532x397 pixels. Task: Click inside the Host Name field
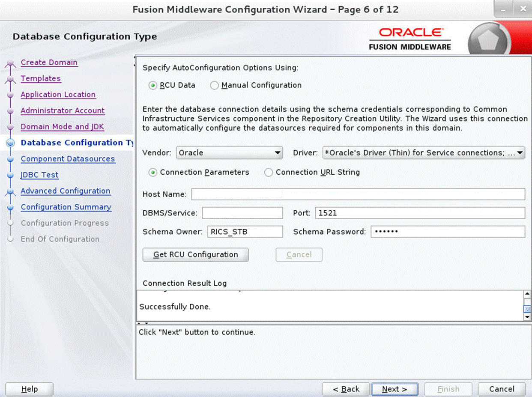point(359,194)
